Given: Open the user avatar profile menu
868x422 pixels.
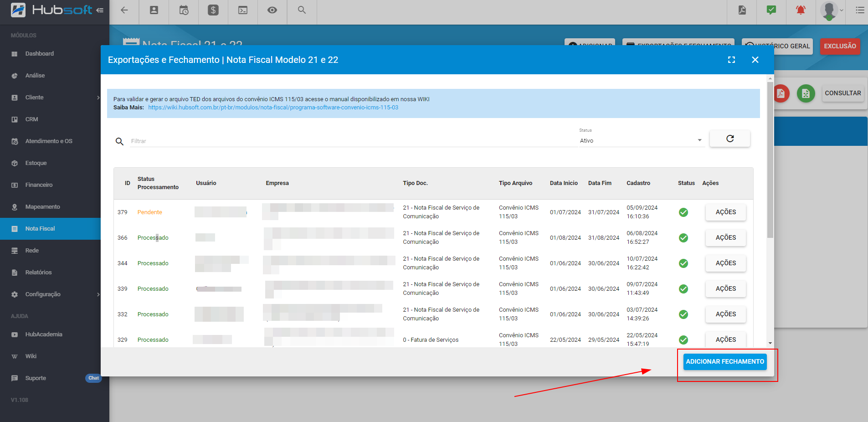Looking at the screenshot, I should pyautogui.click(x=830, y=10).
